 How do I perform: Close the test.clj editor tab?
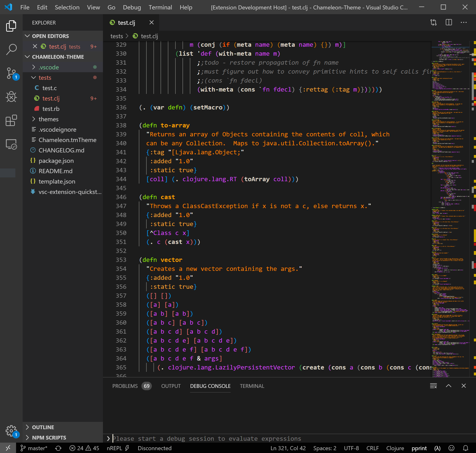(x=152, y=22)
